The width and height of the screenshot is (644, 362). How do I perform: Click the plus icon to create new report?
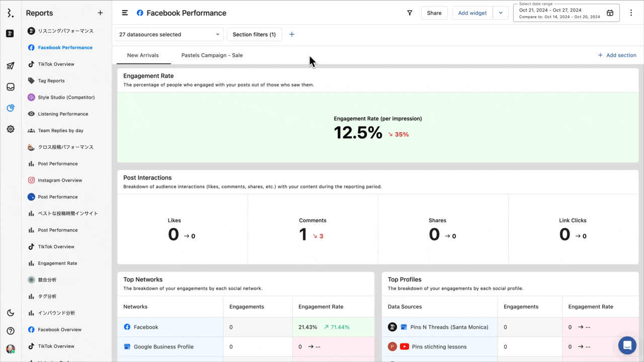(100, 13)
